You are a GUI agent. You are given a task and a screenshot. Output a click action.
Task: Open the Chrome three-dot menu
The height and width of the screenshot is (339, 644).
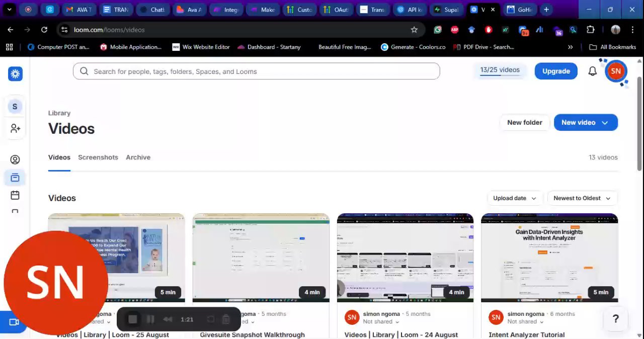(633, 30)
